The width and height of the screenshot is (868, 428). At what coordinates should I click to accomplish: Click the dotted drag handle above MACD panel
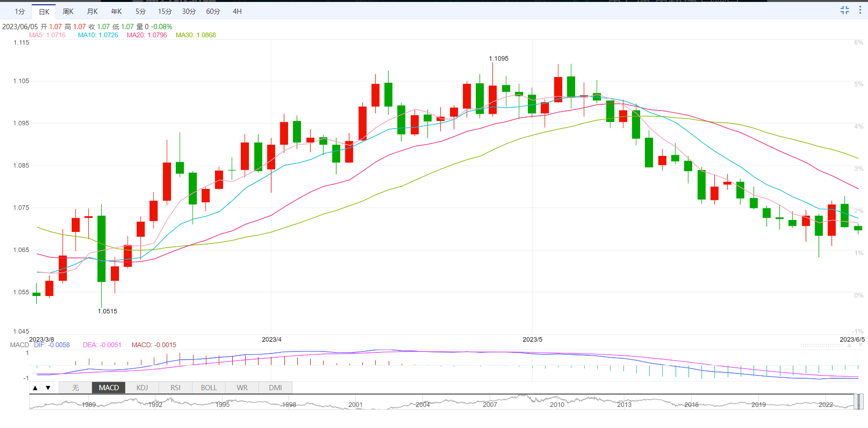(x=821, y=345)
